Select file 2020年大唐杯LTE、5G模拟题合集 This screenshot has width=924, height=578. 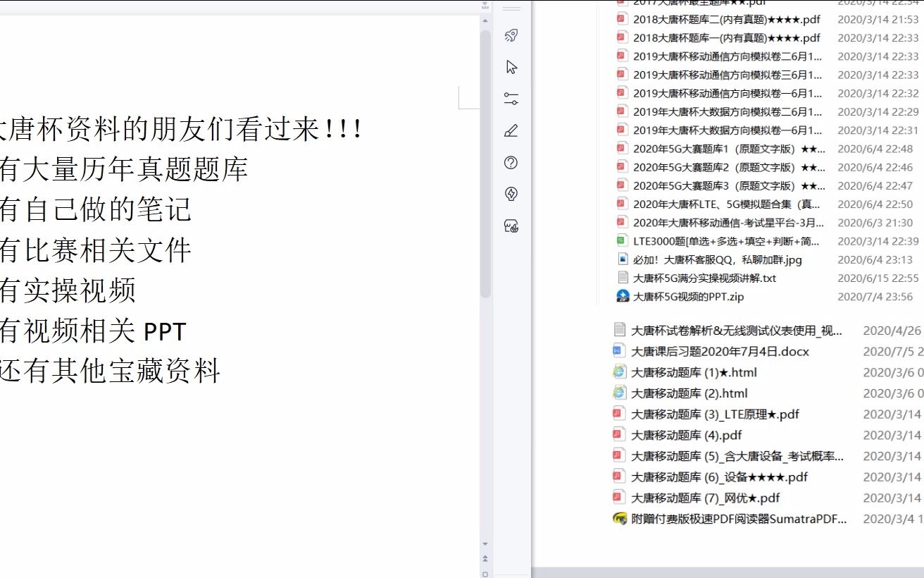(x=727, y=204)
